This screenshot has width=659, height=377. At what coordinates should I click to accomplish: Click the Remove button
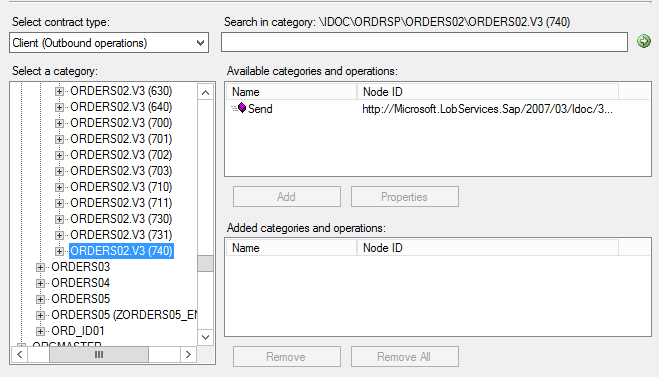pos(287,357)
